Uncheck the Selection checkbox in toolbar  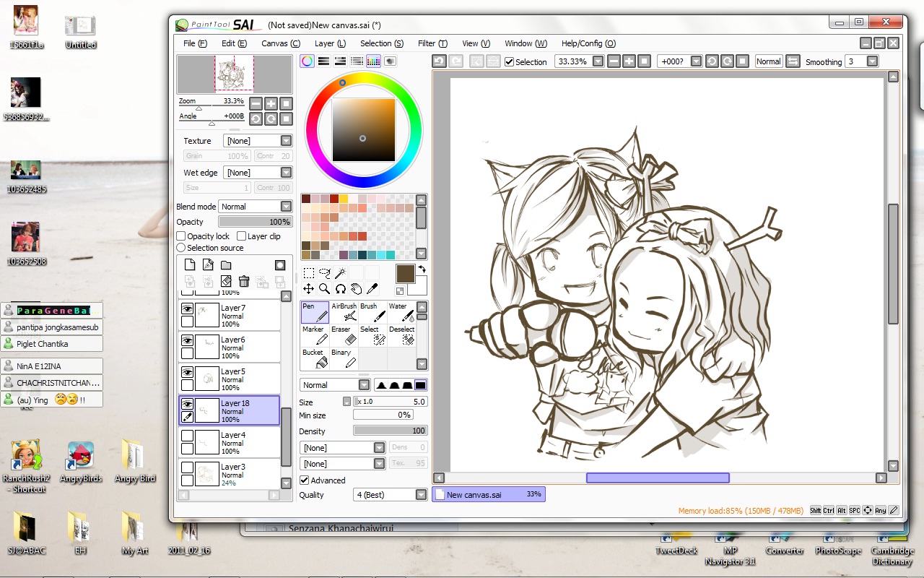(510, 62)
